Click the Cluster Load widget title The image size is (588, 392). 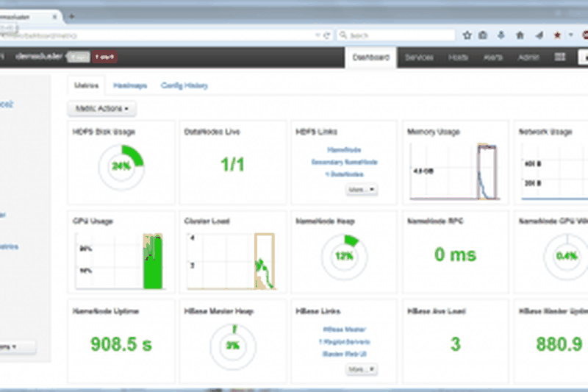pyautogui.click(x=207, y=221)
